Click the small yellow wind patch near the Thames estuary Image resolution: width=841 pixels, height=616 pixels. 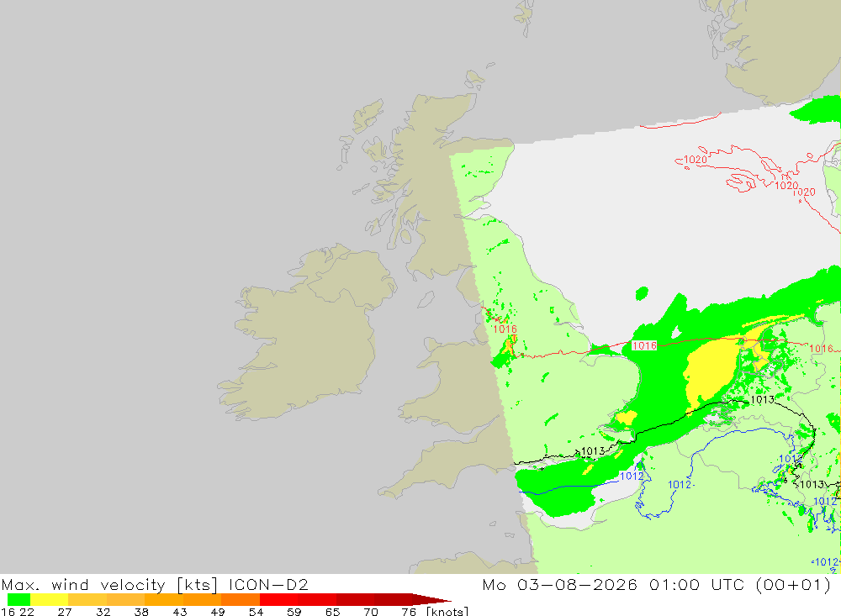(627, 417)
